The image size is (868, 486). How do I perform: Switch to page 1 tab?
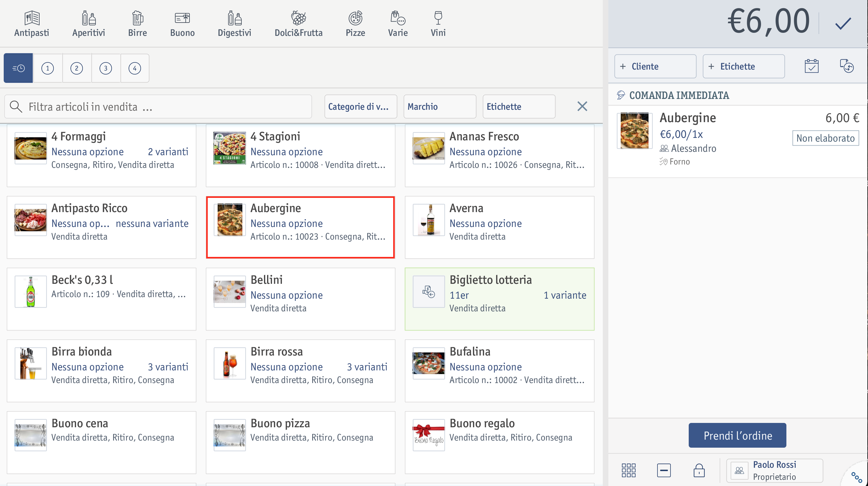click(48, 68)
